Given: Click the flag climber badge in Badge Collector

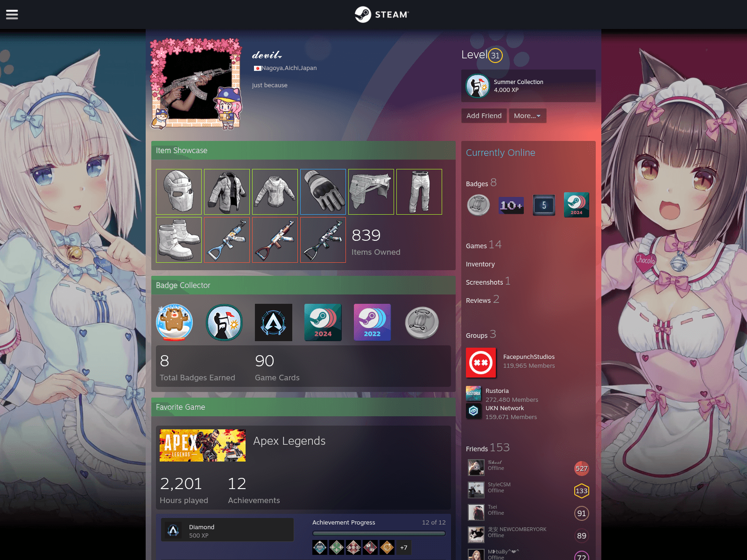Looking at the screenshot, I should pyautogui.click(x=224, y=322).
